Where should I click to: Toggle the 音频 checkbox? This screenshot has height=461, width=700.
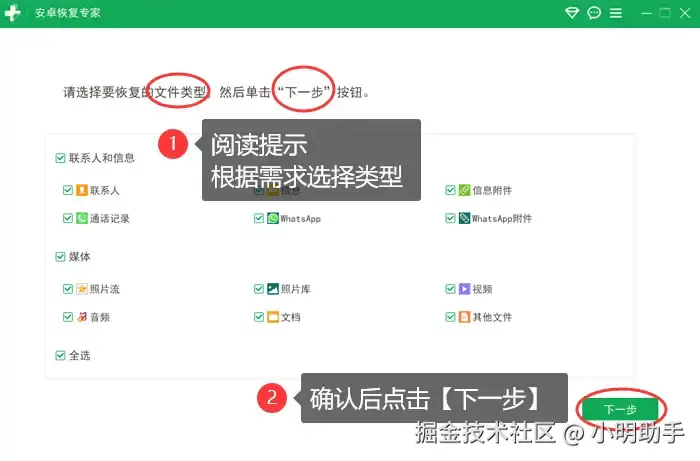pyautogui.click(x=68, y=317)
